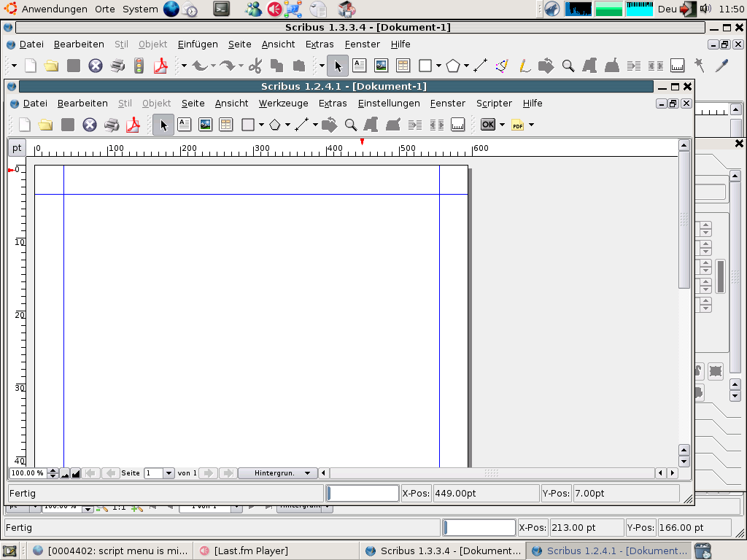The height and width of the screenshot is (560, 747).
Task: Select the image frame tool in front window
Action: point(206,125)
